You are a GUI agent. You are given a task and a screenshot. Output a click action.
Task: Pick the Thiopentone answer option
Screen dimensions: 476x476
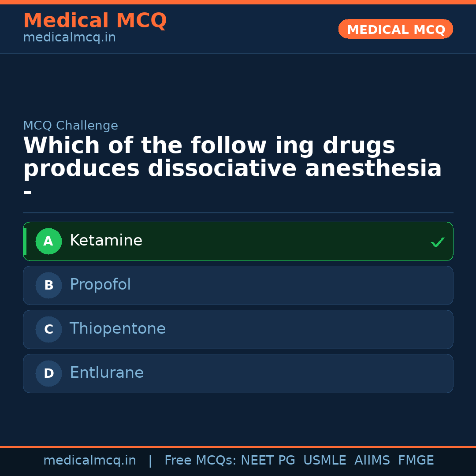point(118,329)
